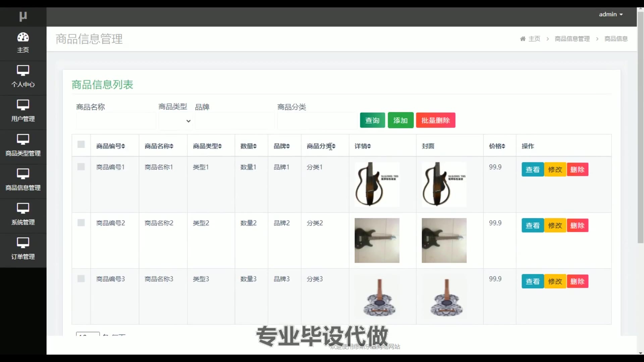Sort by 品牌 column arrow
The image size is (644, 362).
tap(288, 146)
